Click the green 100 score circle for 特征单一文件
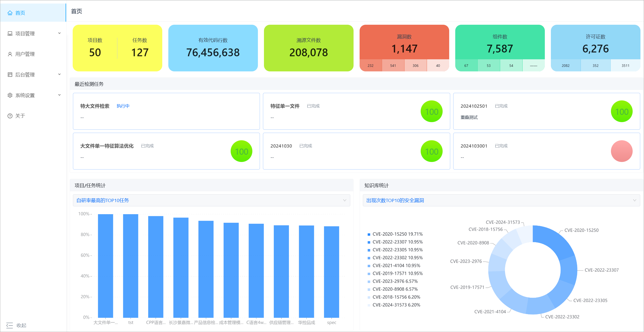 [431, 112]
